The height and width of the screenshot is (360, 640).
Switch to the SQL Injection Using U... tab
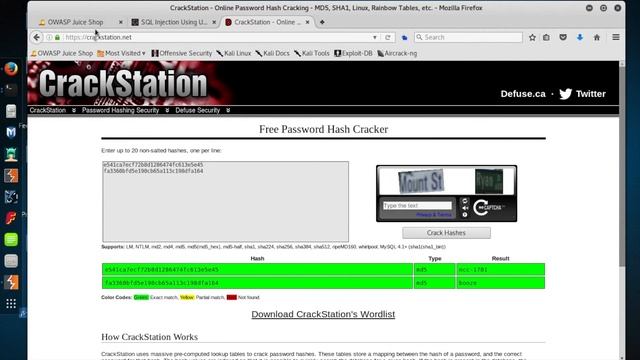pyautogui.click(x=174, y=22)
